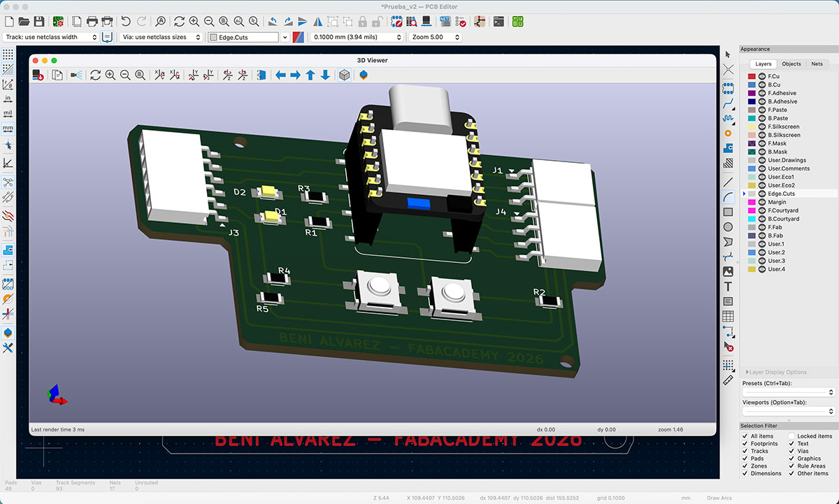The image size is (839, 504).
Task: Click the Margin magenta color swatch
Action: (x=752, y=202)
